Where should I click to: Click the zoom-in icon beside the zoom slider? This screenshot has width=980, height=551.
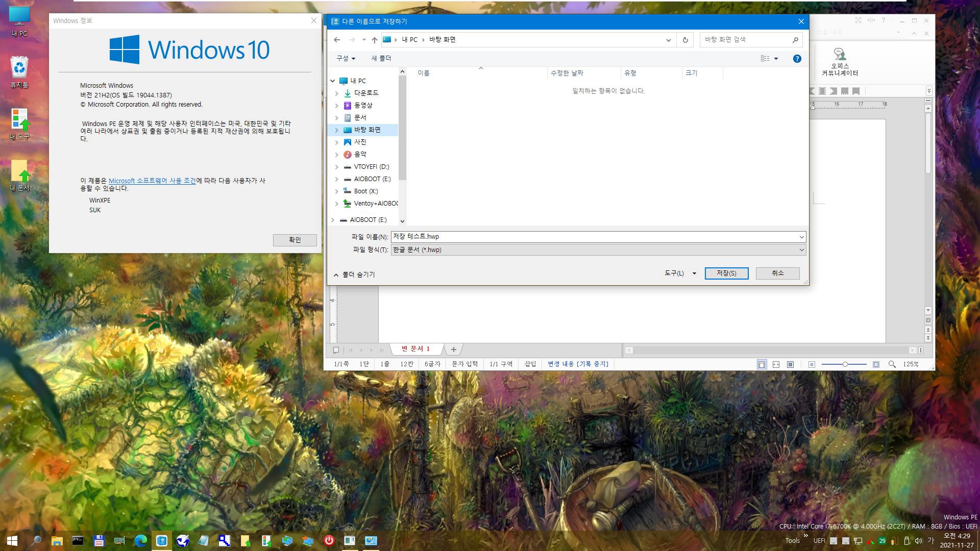(876, 364)
